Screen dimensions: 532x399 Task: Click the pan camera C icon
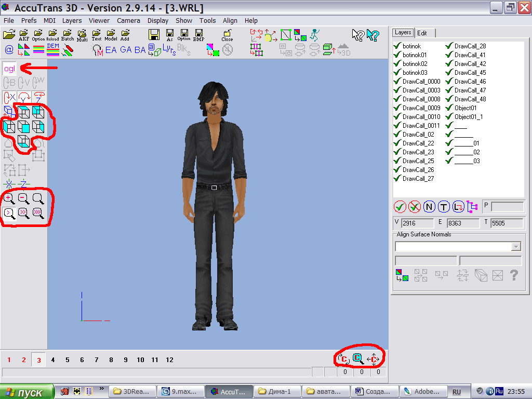373,360
